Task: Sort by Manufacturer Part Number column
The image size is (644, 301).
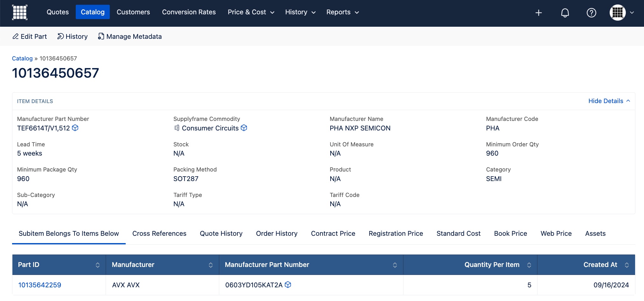Action: click(395, 265)
